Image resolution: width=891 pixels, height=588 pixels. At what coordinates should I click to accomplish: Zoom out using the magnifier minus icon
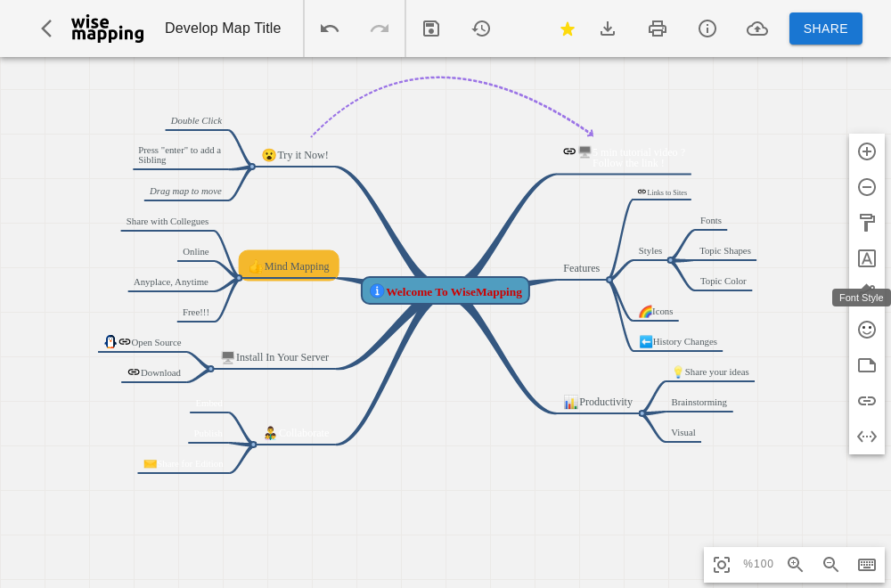point(830,564)
